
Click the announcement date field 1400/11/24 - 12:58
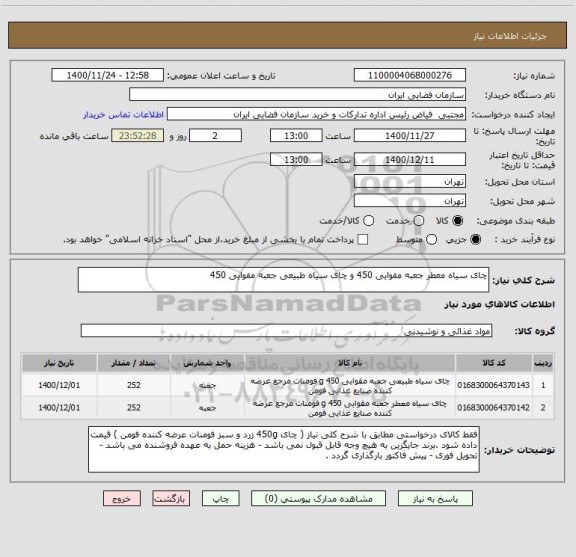[x=108, y=75]
